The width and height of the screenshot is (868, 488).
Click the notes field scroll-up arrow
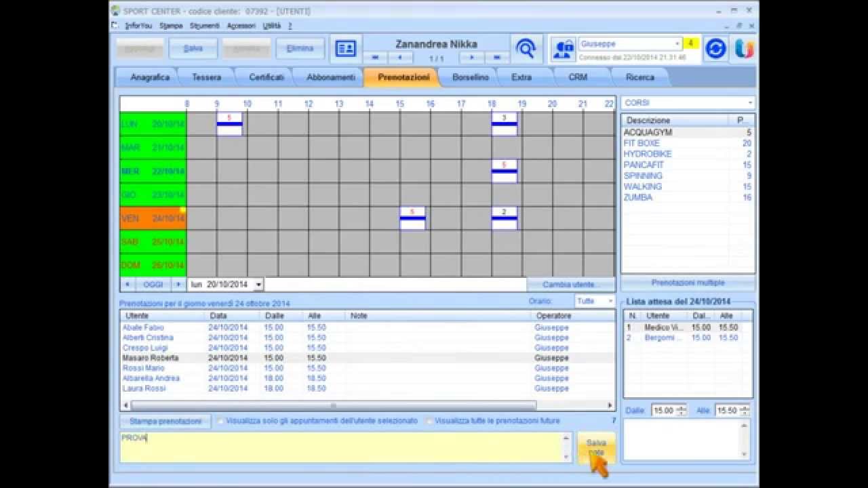566,438
